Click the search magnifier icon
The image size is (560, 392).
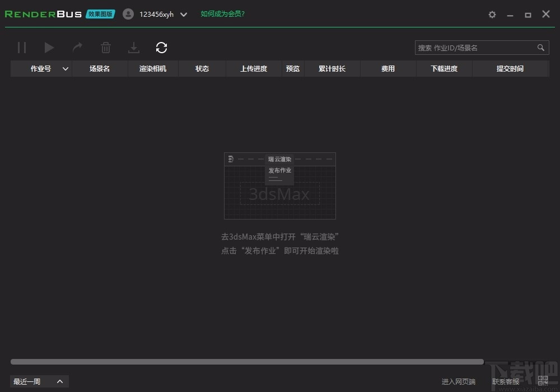[x=541, y=48]
